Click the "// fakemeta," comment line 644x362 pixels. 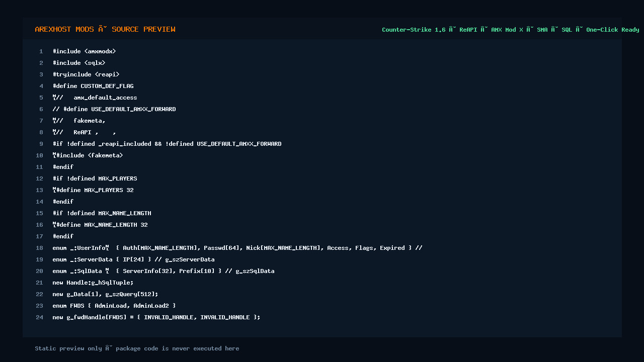click(x=79, y=121)
